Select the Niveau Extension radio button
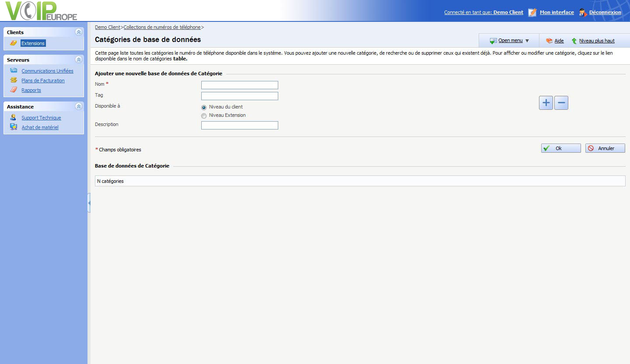Viewport: 630px width, 364px height. tap(204, 116)
